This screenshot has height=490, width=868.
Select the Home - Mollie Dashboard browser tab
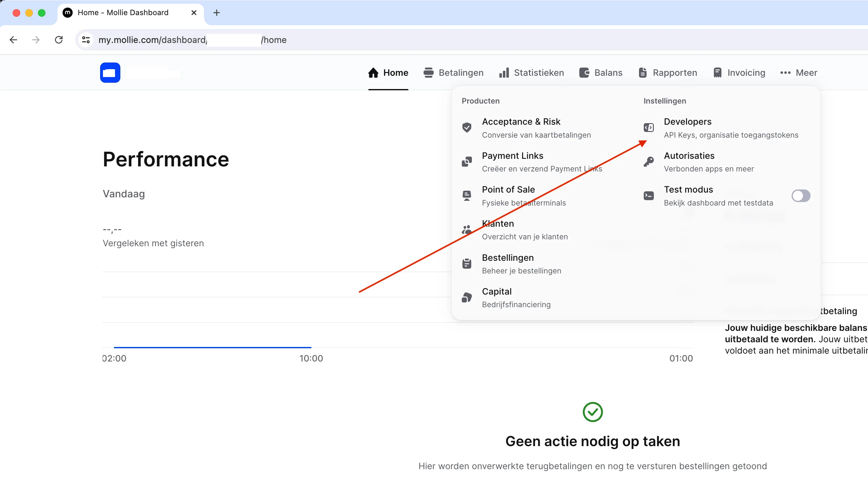(131, 13)
